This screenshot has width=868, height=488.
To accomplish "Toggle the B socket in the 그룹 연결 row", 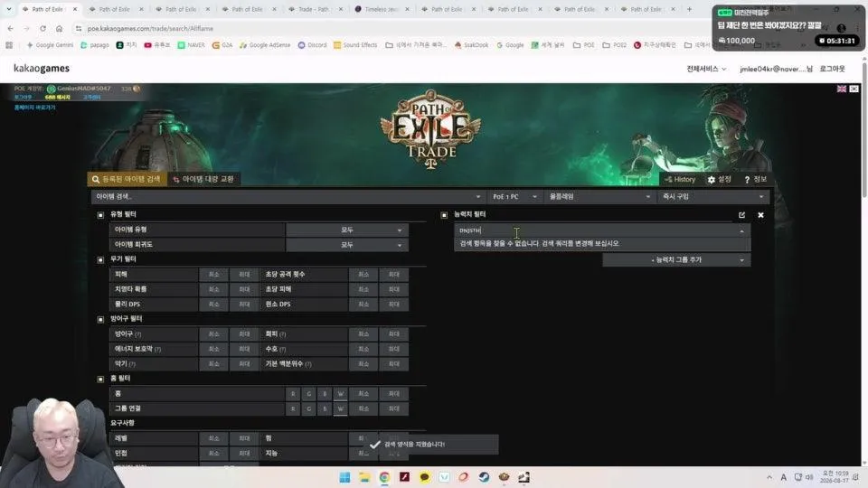I will [325, 408].
